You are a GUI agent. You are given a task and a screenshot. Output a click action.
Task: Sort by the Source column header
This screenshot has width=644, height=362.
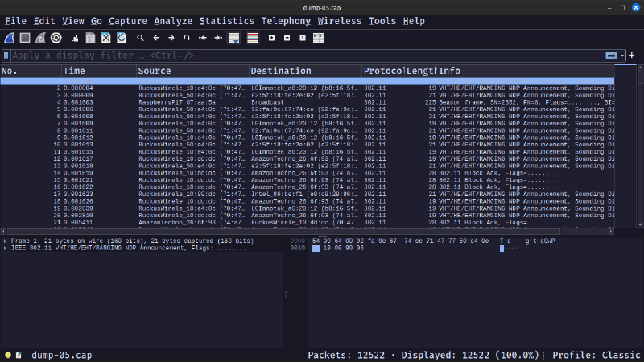[192, 71]
